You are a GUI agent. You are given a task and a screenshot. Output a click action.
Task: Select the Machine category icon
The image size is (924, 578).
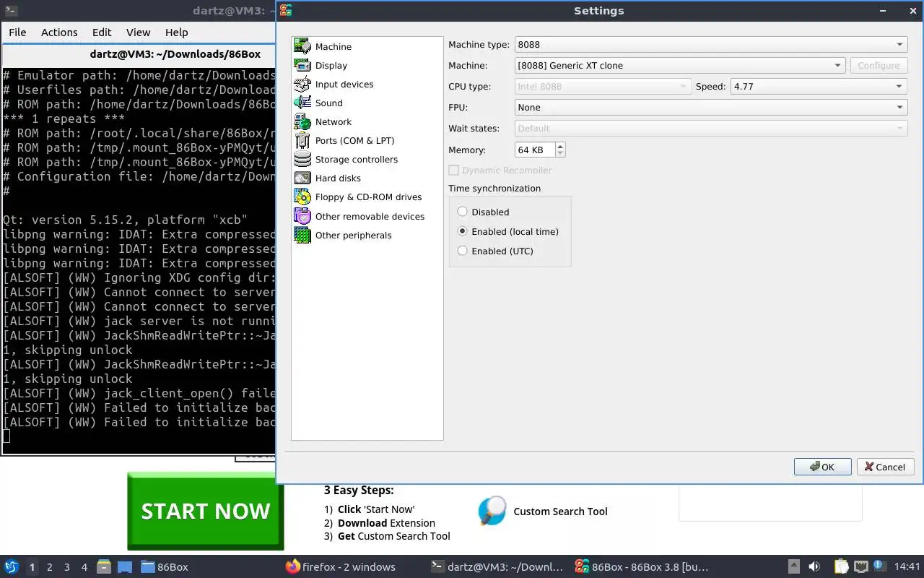pyautogui.click(x=302, y=46)
